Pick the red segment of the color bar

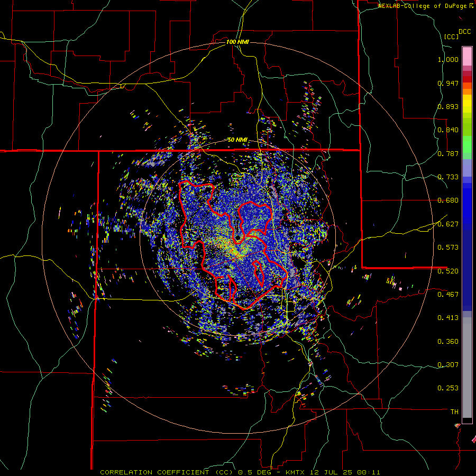pos(467,79)
